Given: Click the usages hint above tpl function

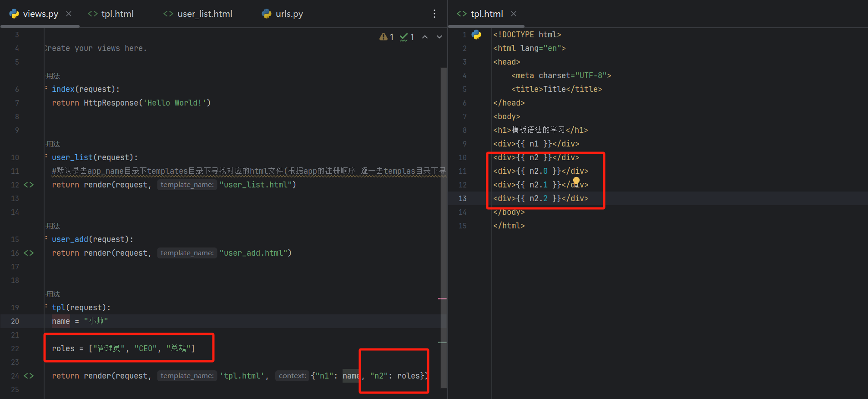Looking at the screenshot, I should tap(53, 294).
